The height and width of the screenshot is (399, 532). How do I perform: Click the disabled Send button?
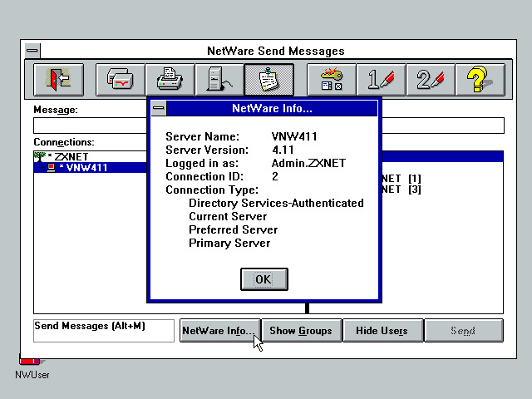(464, 331)
